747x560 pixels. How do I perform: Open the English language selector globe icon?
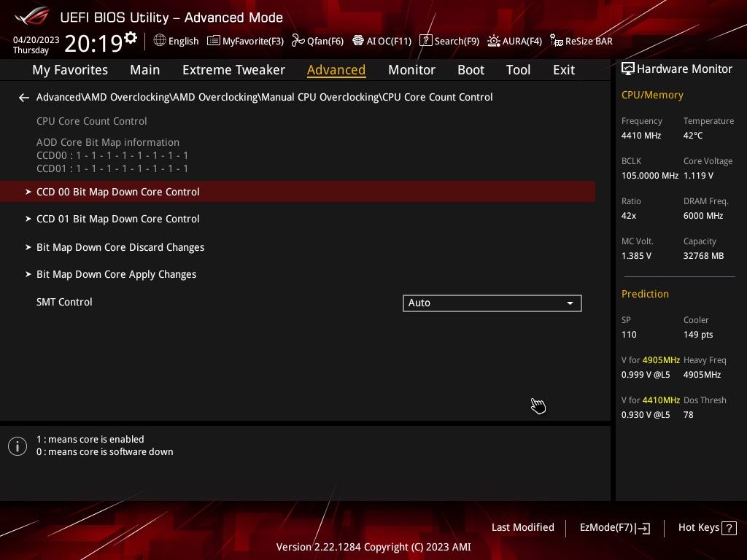coord(160,41)
